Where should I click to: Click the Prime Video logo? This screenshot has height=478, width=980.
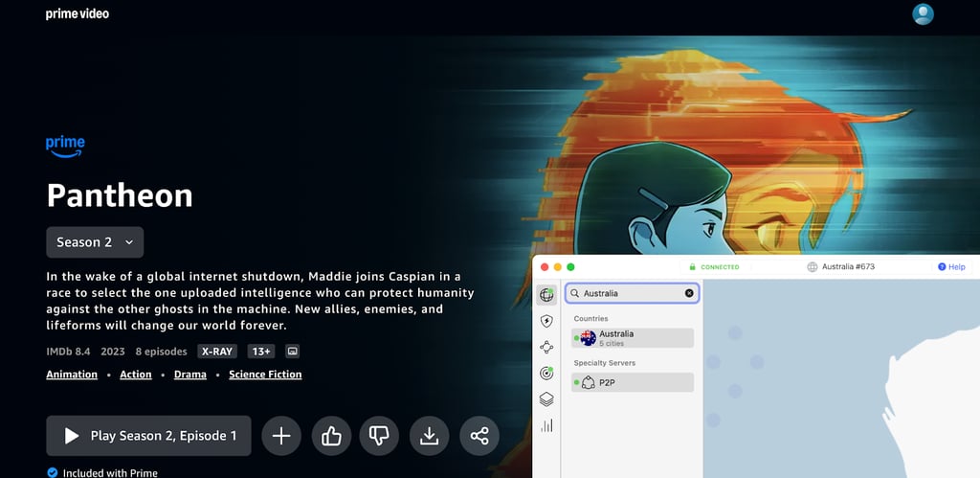click(x=78, y=13)
